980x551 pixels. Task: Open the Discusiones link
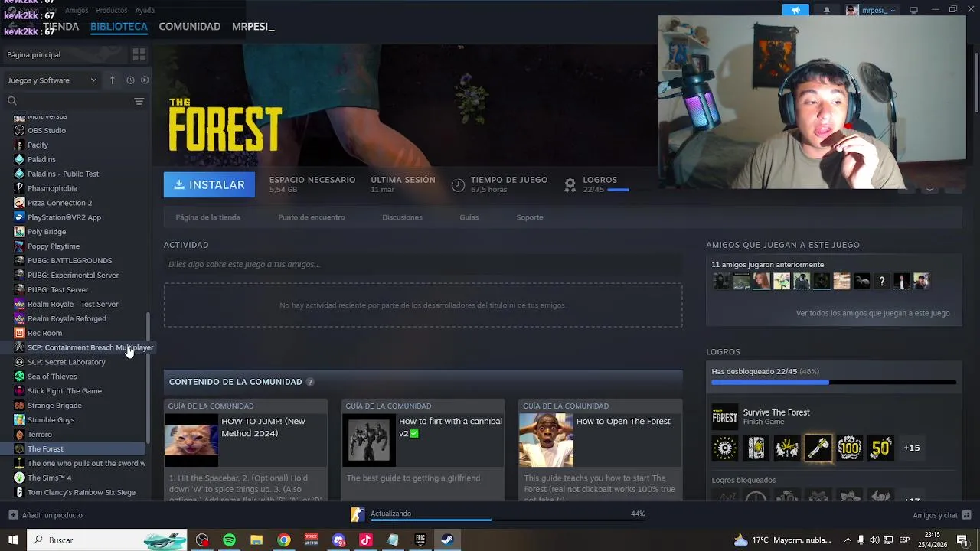pyautogui.click(x=402, y=217)
